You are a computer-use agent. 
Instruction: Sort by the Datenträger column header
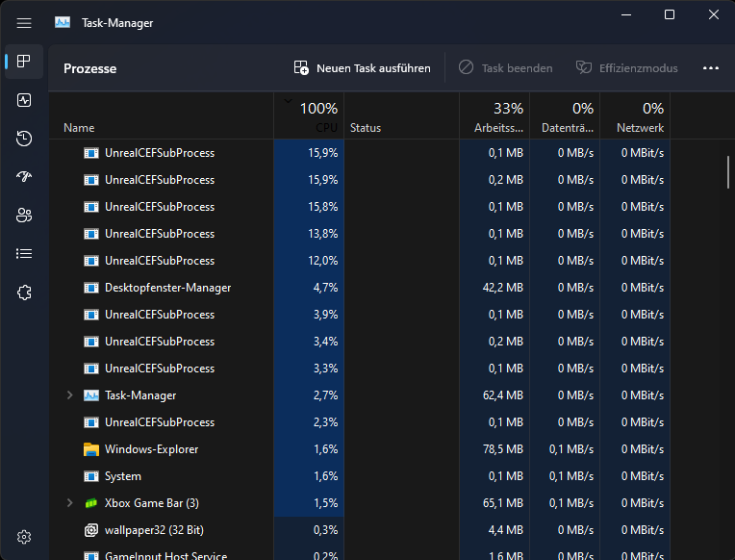pyautogui.click(x=565, y=115)
